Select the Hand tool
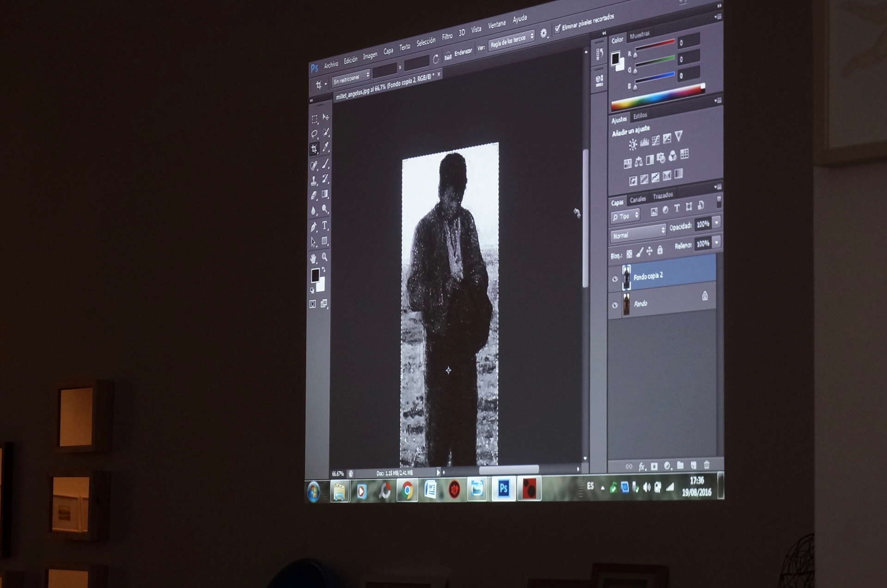This screenshot has width=887, height=588. 314,258
